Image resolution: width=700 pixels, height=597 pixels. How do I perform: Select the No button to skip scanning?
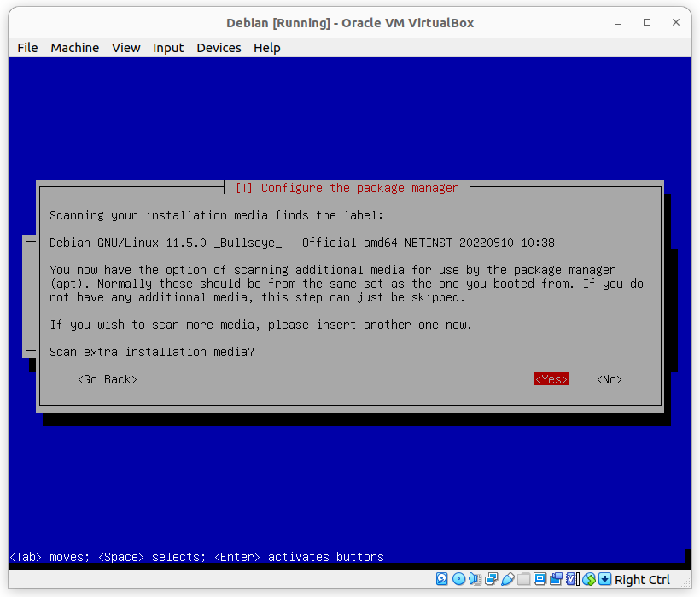click(608, 378)
